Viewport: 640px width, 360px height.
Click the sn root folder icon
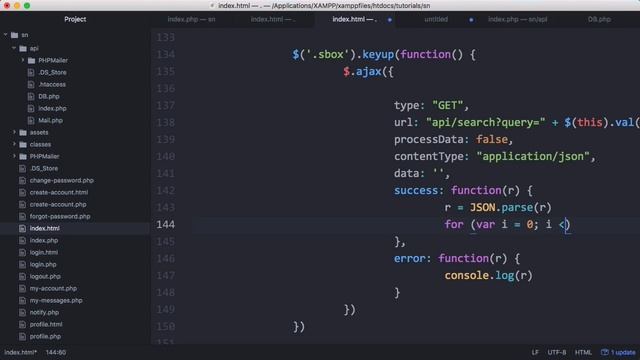(x=15, y=35)
